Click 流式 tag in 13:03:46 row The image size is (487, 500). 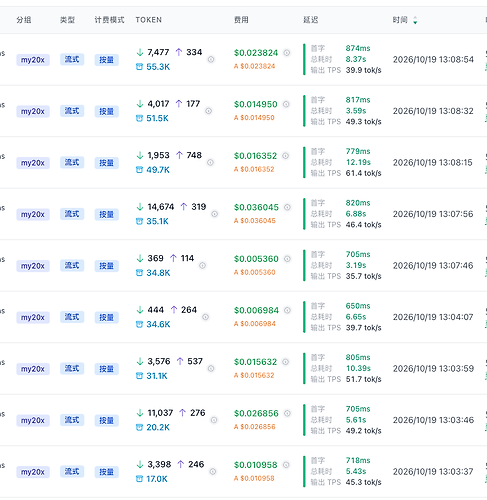[72, 420]
